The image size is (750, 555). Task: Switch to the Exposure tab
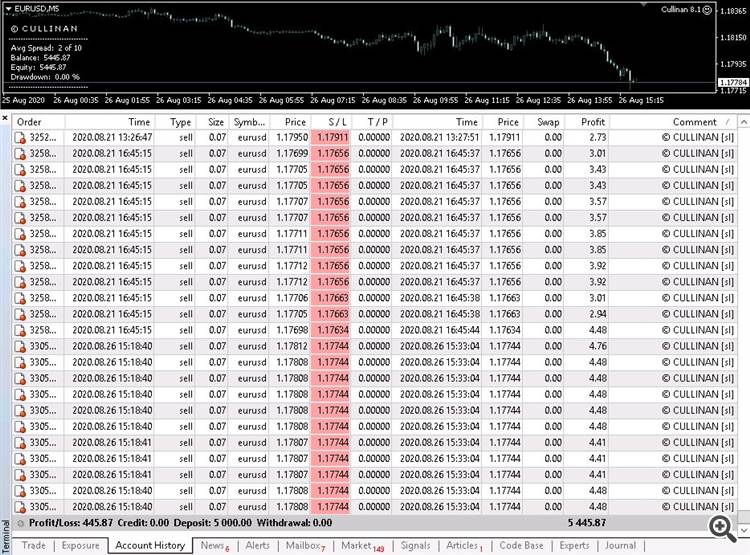coord(80,545)
